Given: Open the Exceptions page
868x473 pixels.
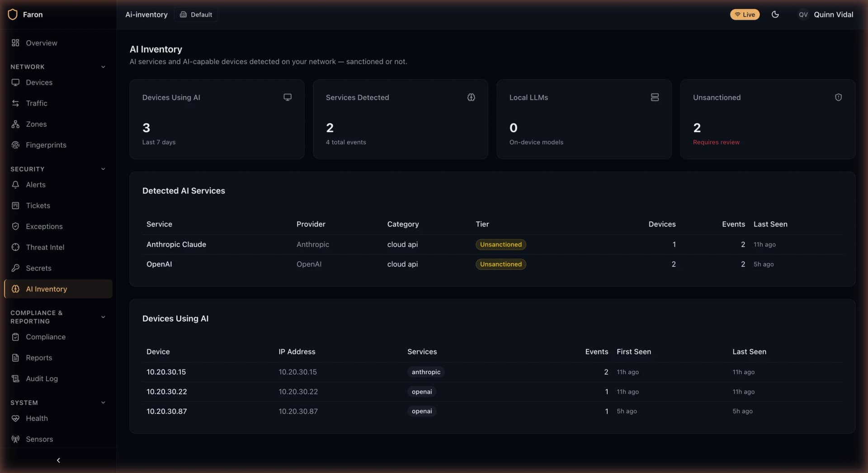Looking at the screenshot, I should pos(58,226).
